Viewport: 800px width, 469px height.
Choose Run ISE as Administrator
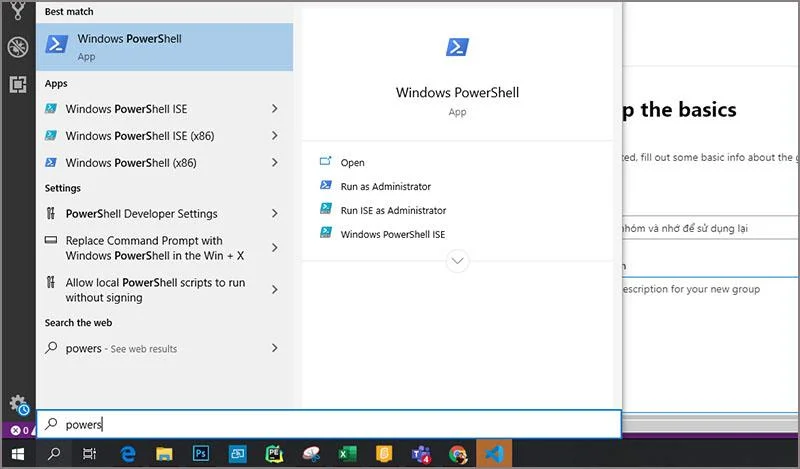pyautogui.click(x=383, y=210)
